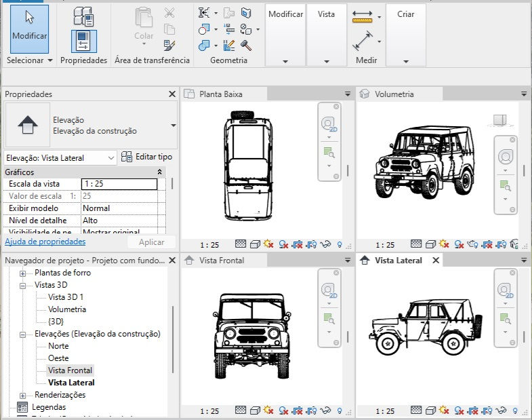The image size is (532, 420).
Task: Expand the Modificar ribbon panel
Action: coord(285,62)
